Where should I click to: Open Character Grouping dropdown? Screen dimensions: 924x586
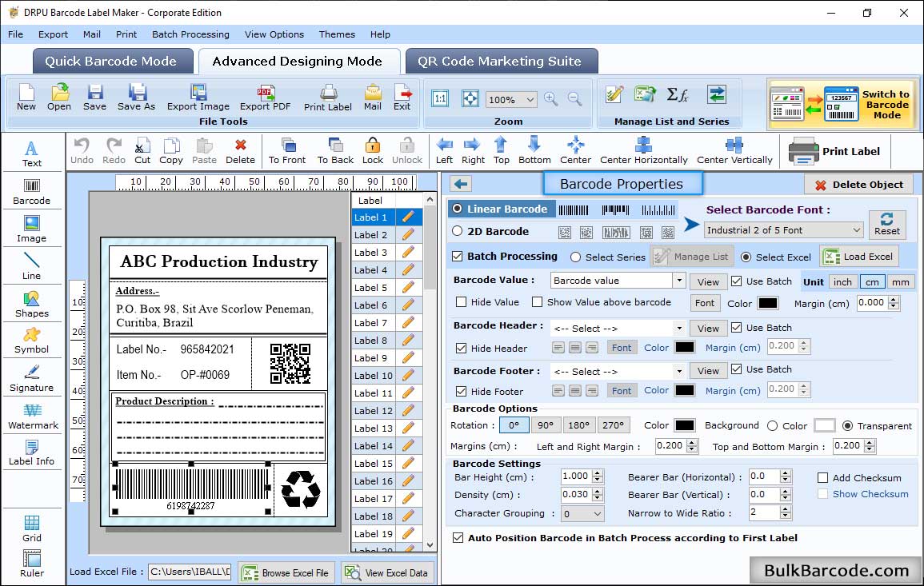tap(582, 513)
